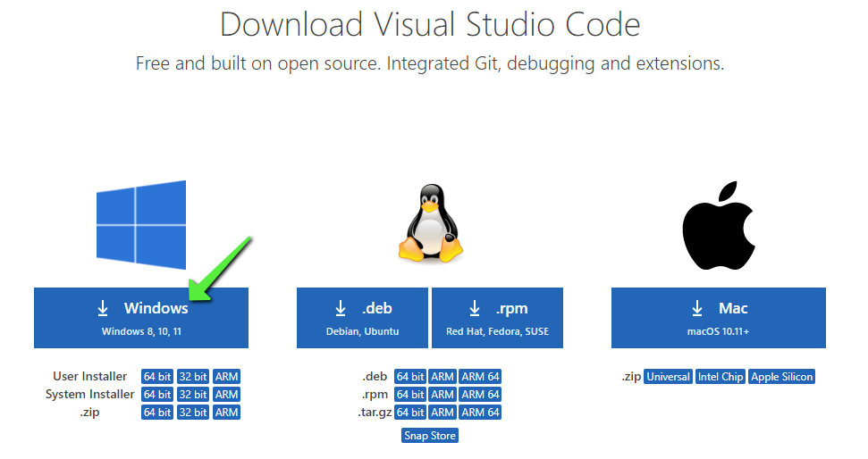The width and height of the screenshot is (868, 459).
Task: Download Mac .zip Intel Chip build
Action: [x=721, y=377]
